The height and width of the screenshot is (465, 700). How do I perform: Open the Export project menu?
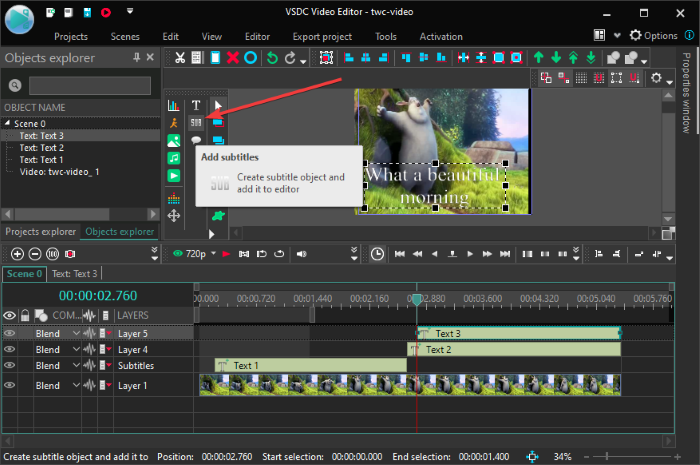(x=322, y=36)
